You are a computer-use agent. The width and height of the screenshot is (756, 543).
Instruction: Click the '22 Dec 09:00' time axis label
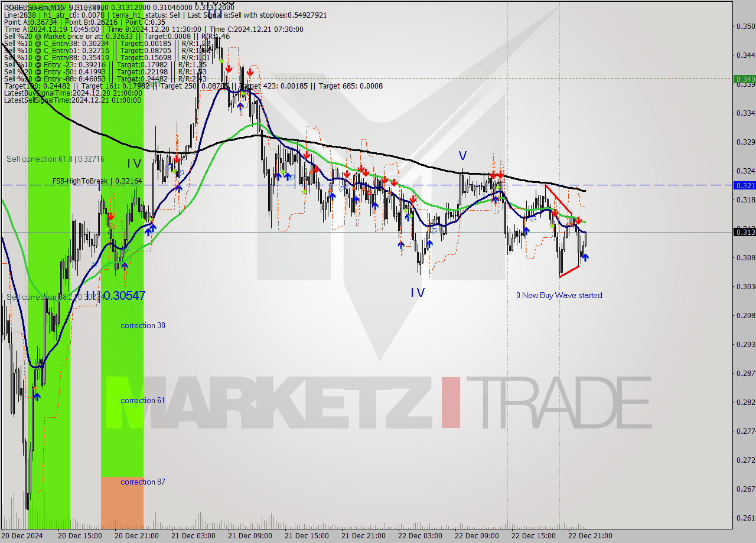pyautogui.click(x=477, y=536)
